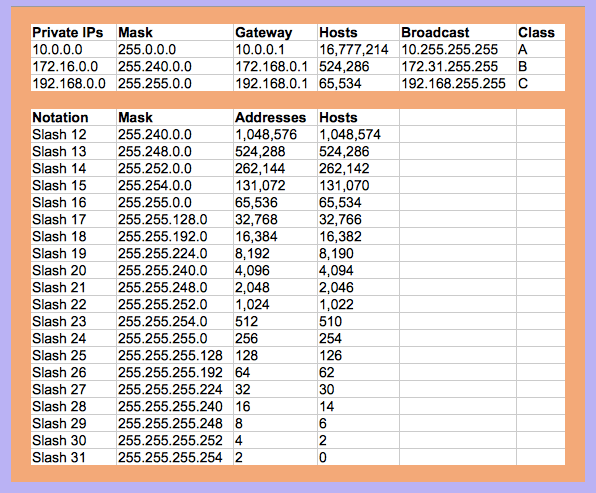Image resolution: width=596 pixels, height=493 pixels.
Task: Click mask cell 255.255.192.0
Action: click(x=175, y=236)
